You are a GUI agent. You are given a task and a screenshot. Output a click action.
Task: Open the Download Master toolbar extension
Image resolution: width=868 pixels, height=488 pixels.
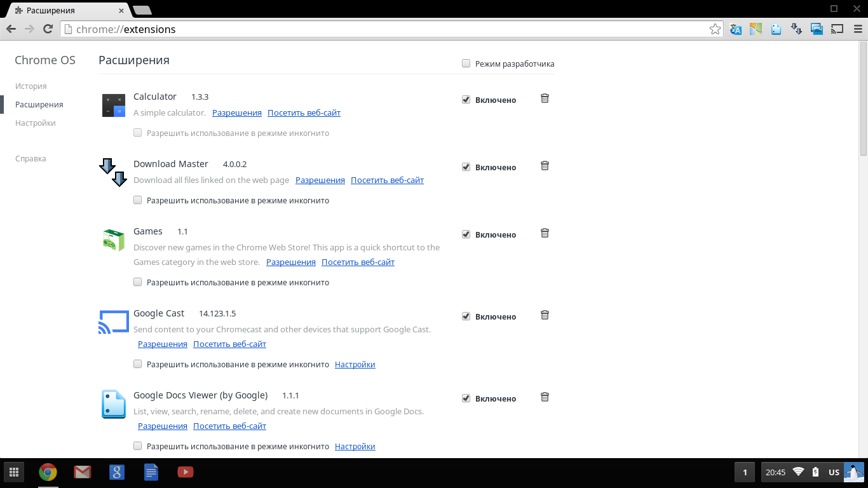coord(796,29)
